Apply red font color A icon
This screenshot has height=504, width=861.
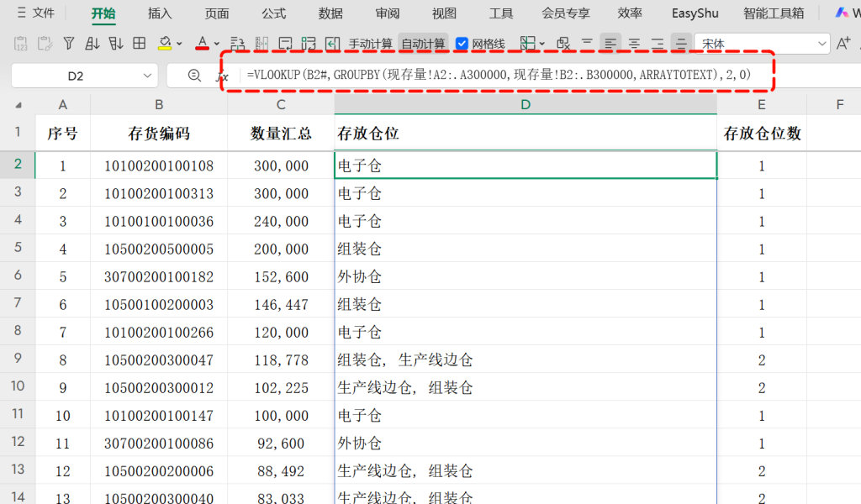(x=202, y=44)
